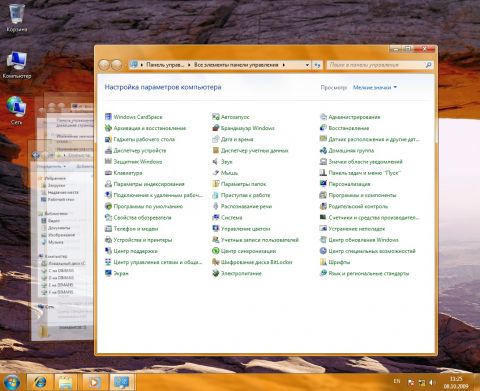Viewport: 480px width, 391px height.
Task: Open Защитник Windows icon
Action: (108, 162)
